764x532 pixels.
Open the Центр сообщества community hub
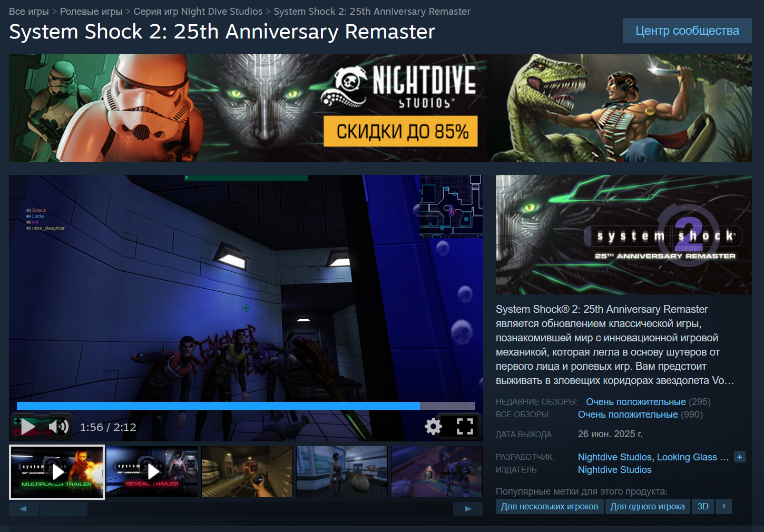(x=687, y=31)
